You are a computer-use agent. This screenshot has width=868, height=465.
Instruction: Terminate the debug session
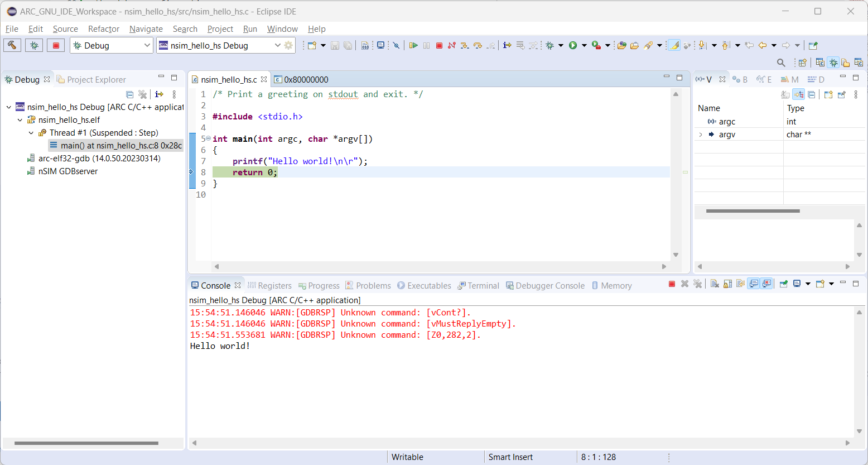[x=439, y=45]
